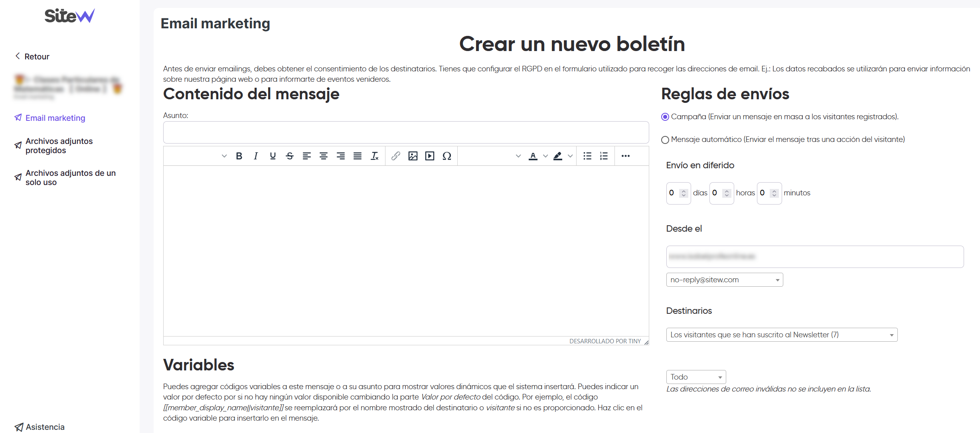Apply italic formatting
Viewport: 980px width, 433px height.
click(x=256, y=156)
